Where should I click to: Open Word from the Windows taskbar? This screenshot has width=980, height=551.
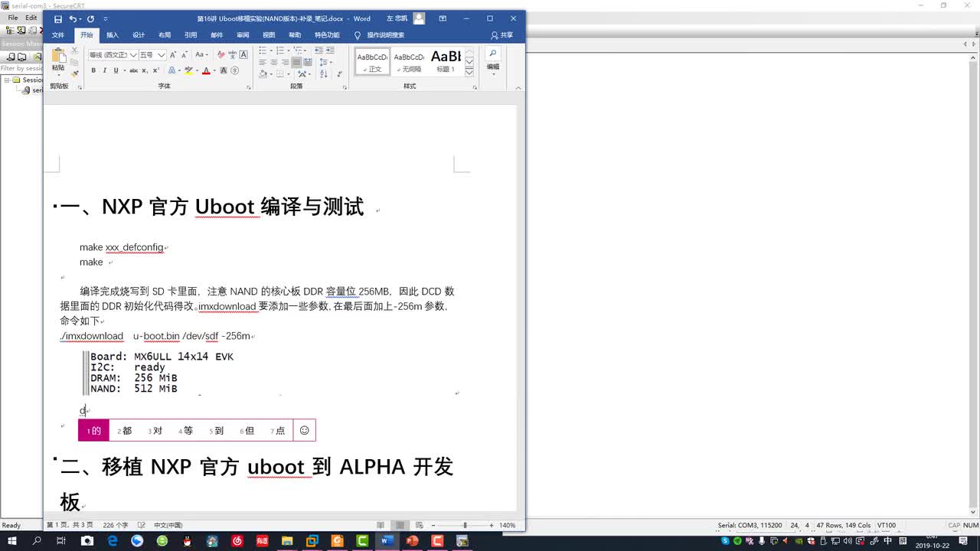pos(387,540)
